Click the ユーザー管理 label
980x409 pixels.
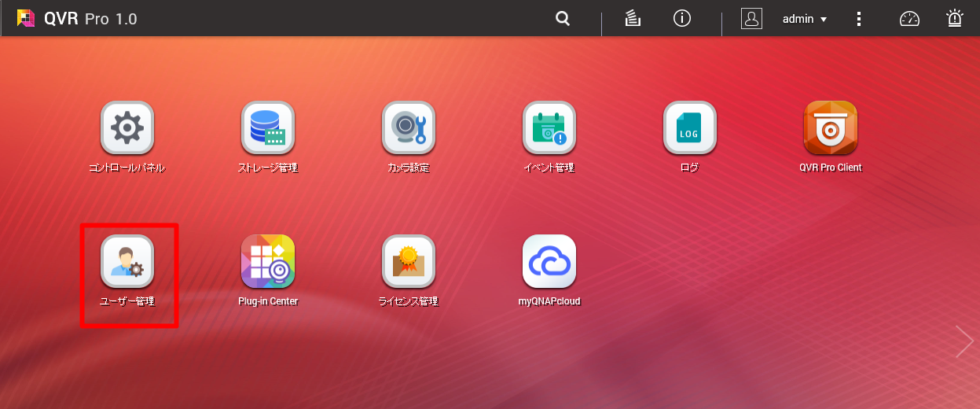(x=127, y=301)
